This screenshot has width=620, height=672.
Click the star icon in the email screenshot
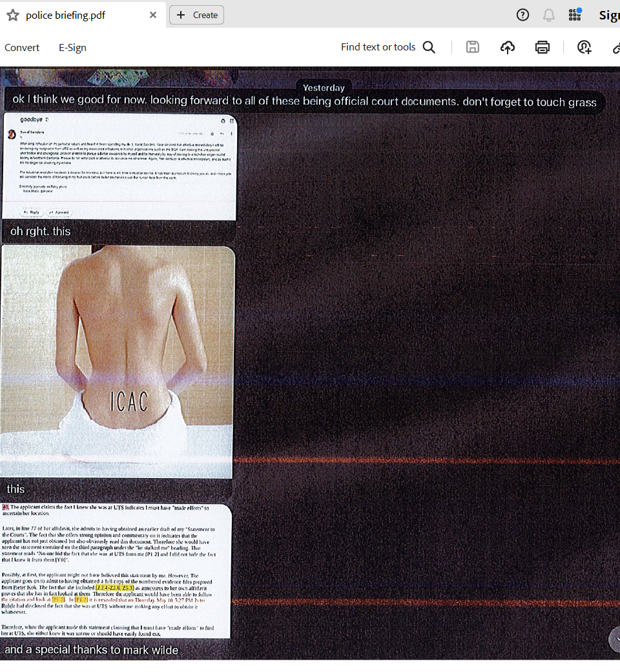click(x=212, y=134)
